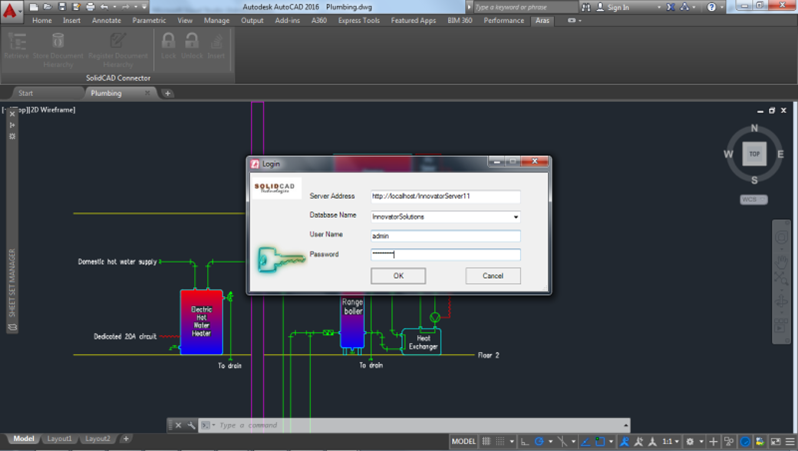Screen dimensions: 798x451
Task: Toggle Object Snap Tracking in status bar
Action: click(x=586, y=441)
